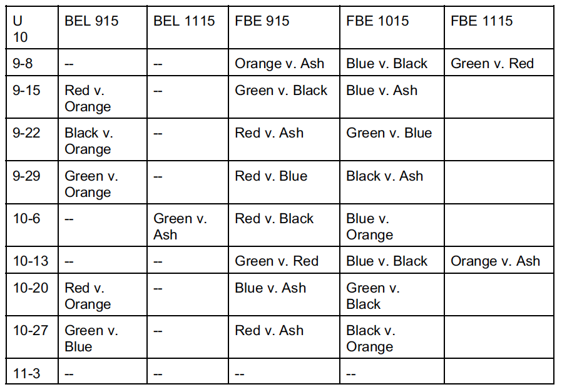Screen dimensions: 562x392
Task: Select the Black v. Ash matchup cell
Action: pyautogui.click(x=384, y=176)
